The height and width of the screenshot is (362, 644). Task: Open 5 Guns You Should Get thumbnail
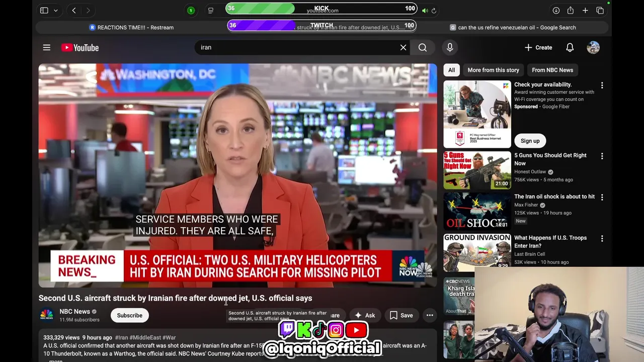[x=477, y=170]
